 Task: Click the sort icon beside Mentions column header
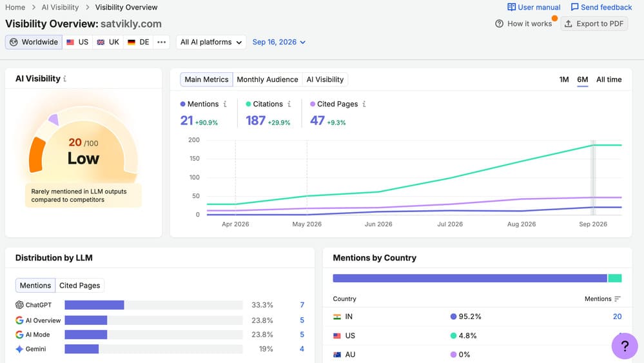618,299
